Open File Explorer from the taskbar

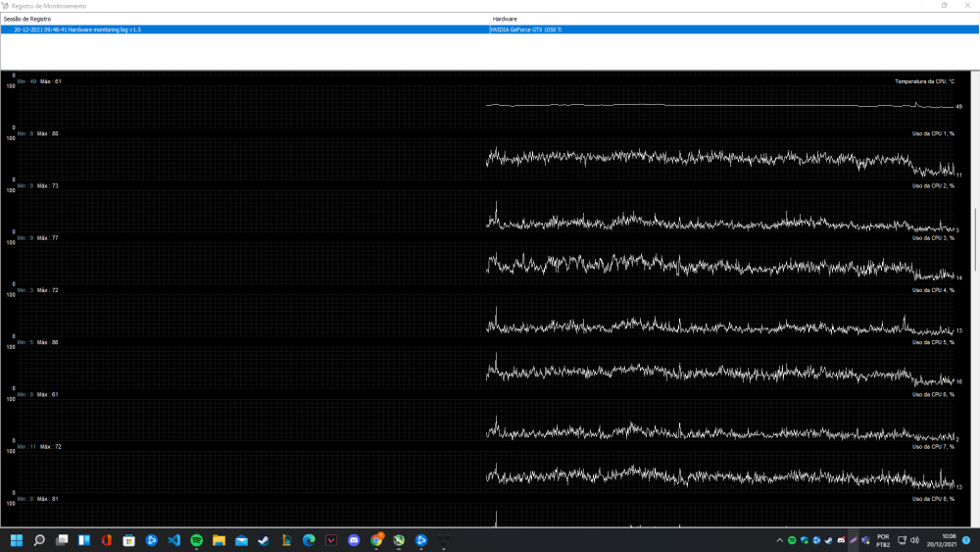click(219, 540)
